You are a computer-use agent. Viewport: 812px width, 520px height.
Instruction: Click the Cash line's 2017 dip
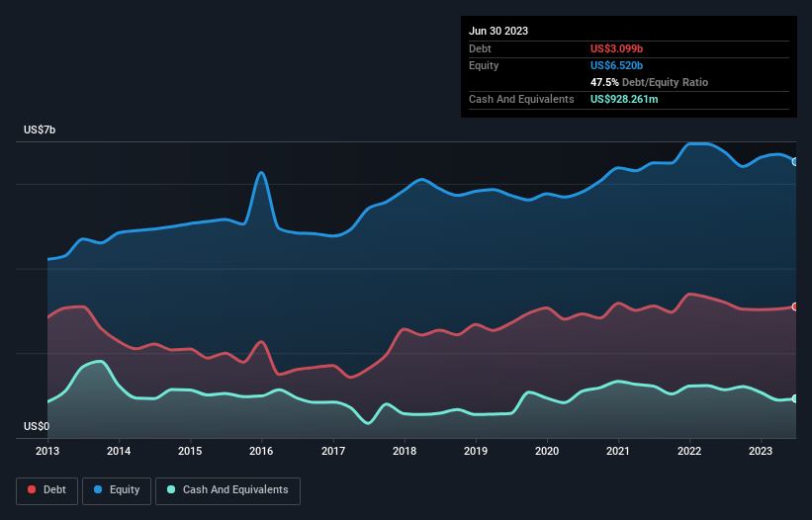[x=368, y=423]
